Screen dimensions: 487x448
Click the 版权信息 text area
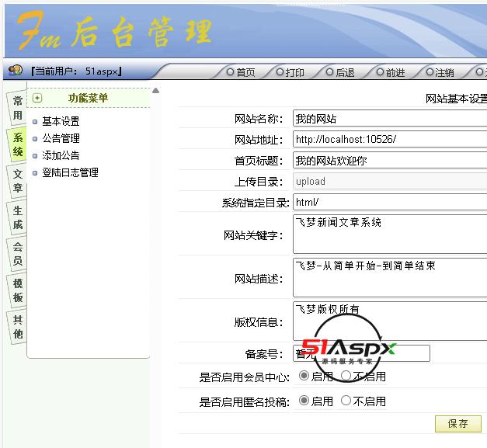(x=390, y=321)
